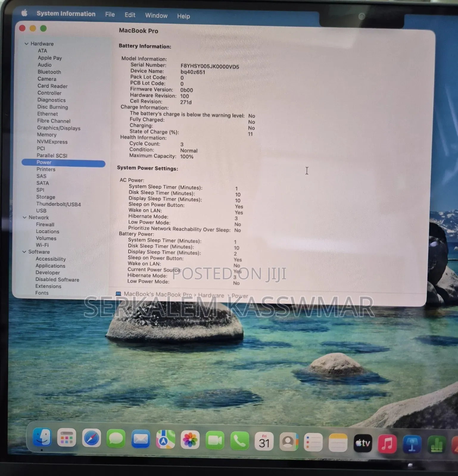Click serial number F8YHSY005JK0000VD5

pyautogui.click(x=210, y=66)
